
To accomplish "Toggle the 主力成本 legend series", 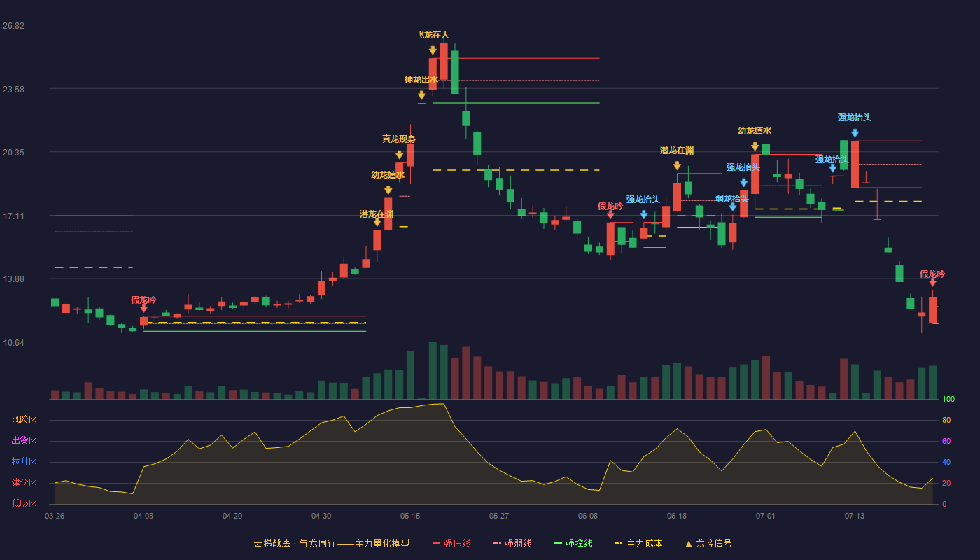I will pyautogui.click(x=638, y=543).
